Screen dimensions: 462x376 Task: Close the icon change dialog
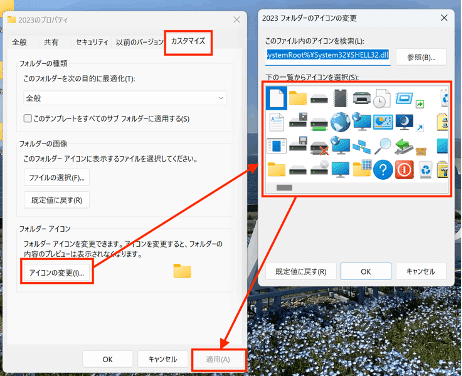pos(444,18)
